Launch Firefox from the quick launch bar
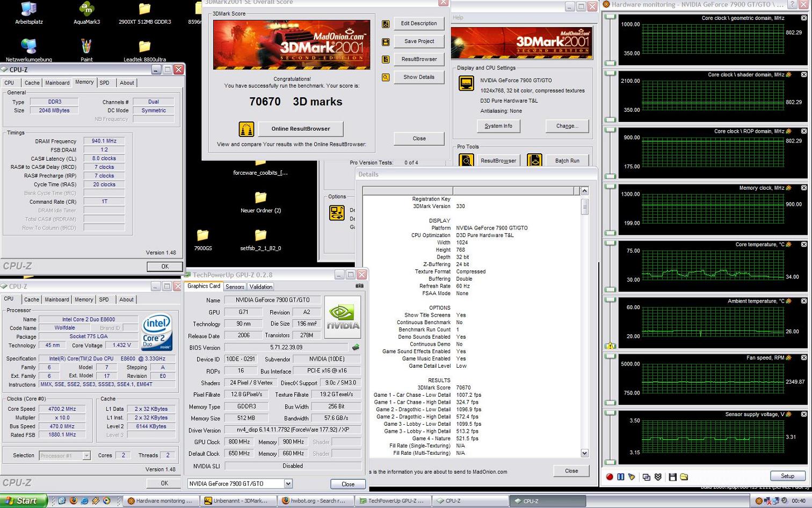Screen dimensions: 812x508 pyautogui.click(x=74, y=500)
